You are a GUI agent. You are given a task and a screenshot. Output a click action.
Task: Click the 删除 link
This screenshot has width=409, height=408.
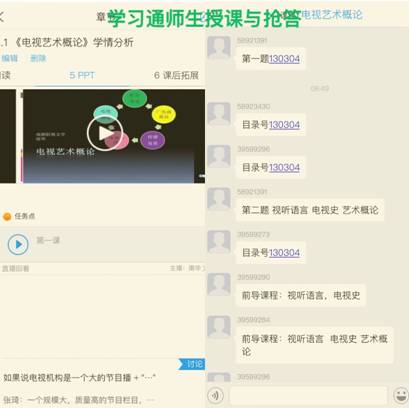tap(38, 58)
